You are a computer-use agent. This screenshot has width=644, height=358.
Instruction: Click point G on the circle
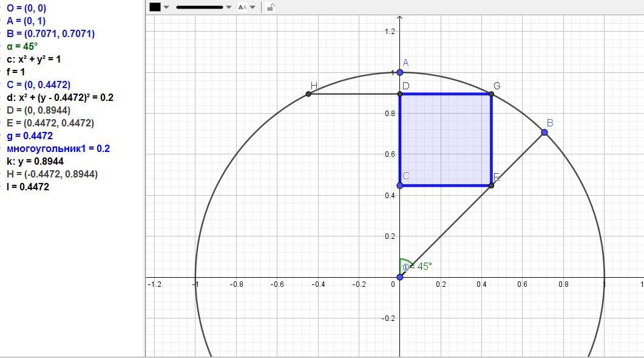point(491,94)
